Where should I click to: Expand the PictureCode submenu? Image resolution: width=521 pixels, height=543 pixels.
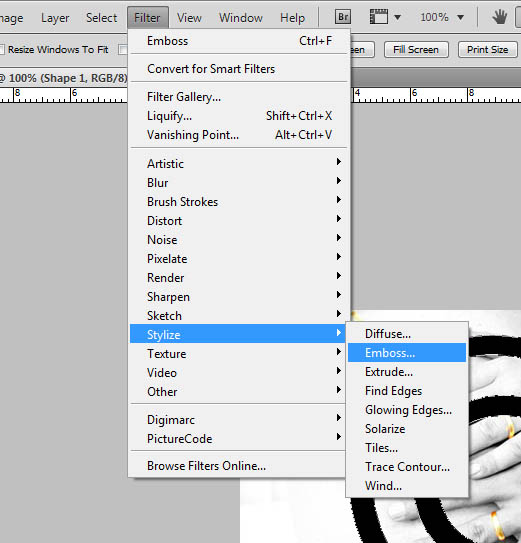coord(238,439)
